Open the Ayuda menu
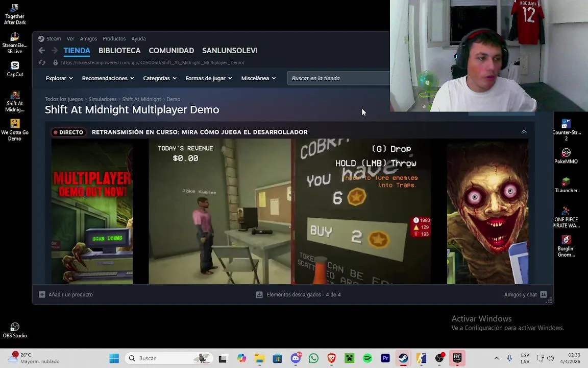This screenshot has height=368, width=588. point(138,39)
